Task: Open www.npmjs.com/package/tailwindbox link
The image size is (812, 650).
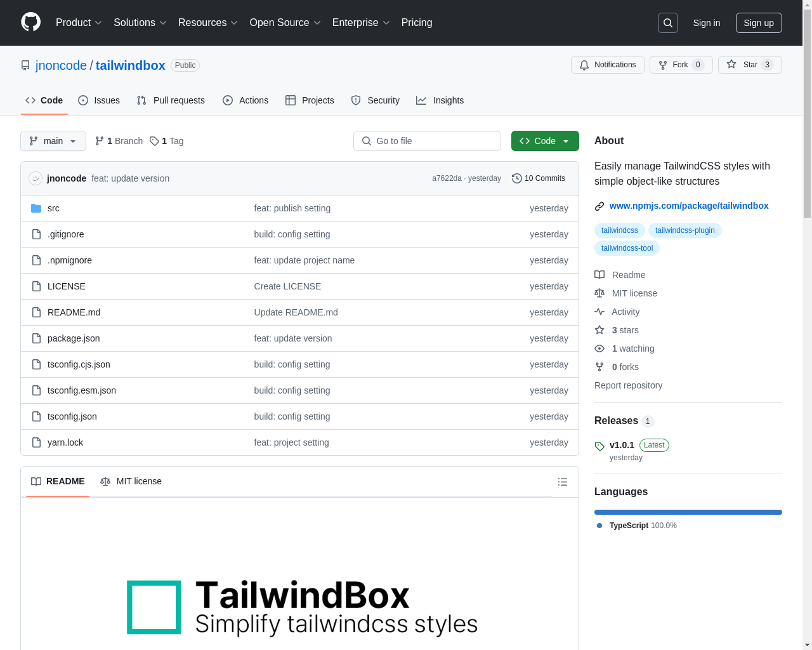Action: [x=689, y=206]
